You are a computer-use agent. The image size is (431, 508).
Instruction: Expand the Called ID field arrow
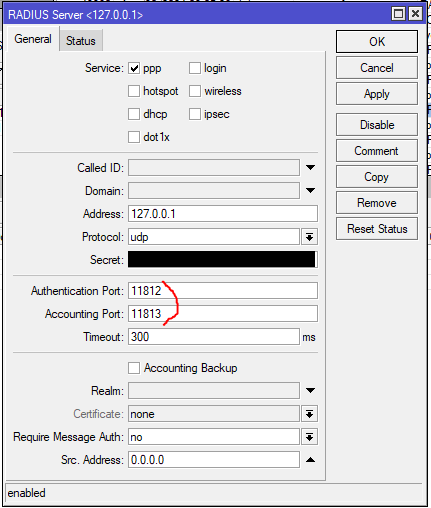(310, 167)
